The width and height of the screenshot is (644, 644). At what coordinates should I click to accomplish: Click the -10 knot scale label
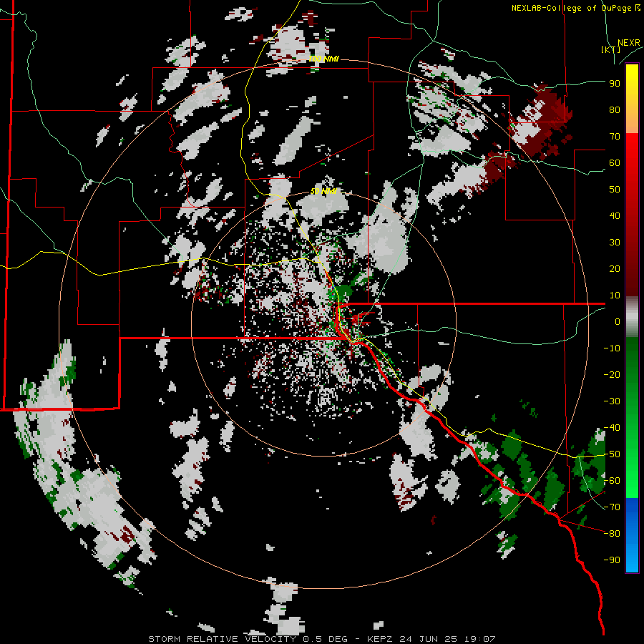click(x=612, y=348)
